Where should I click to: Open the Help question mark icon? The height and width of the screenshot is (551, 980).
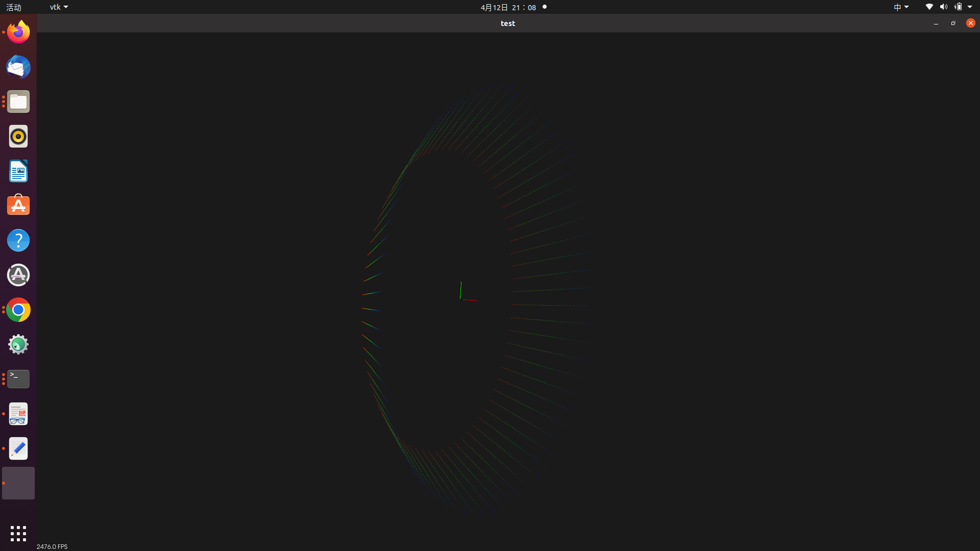(x=18, y=240)
